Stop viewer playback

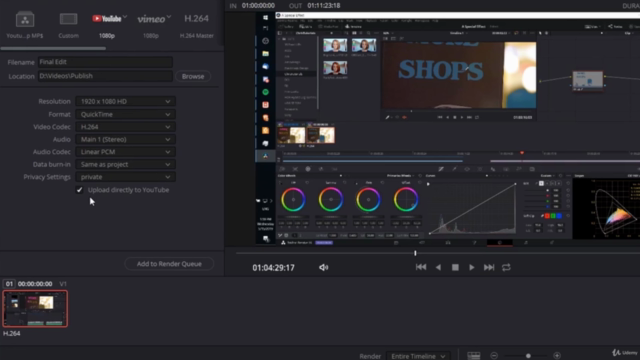click(x=455, y=267)
